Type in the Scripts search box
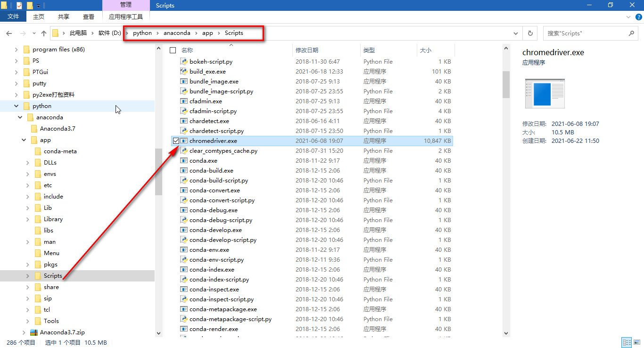 coord(585,33)
